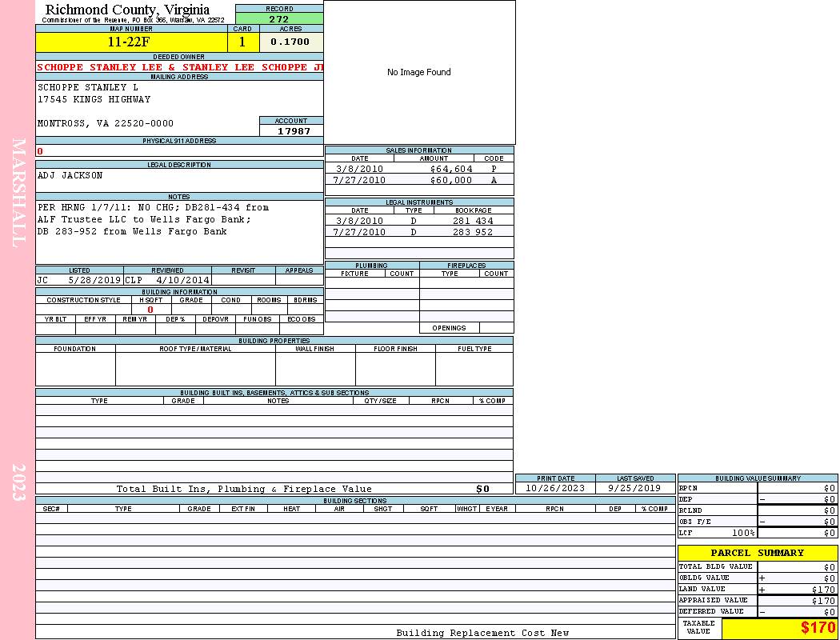Click the map number field 11-22F
Image resolution: width=840 pixels, height=640 pixels.
tap(130, 42)
